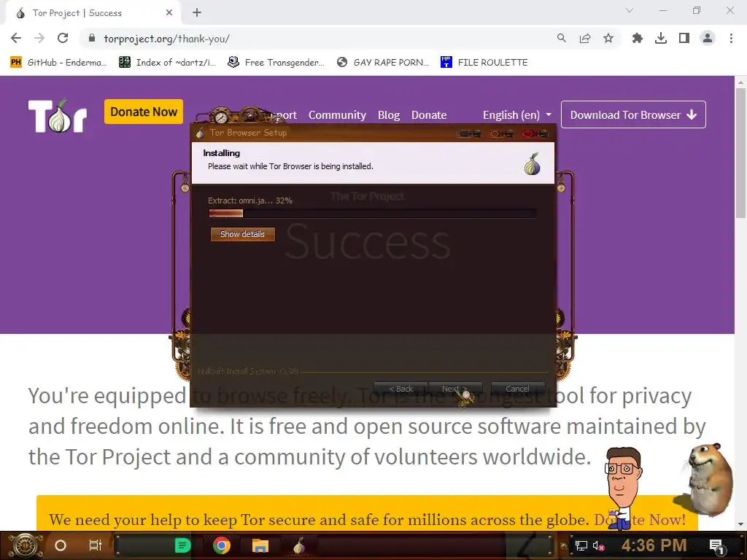The width and height of the screenshot is (747, 560).
Task: Open File Explorer from taskbar
Action: pyautogui.click(x=260, y=545)
